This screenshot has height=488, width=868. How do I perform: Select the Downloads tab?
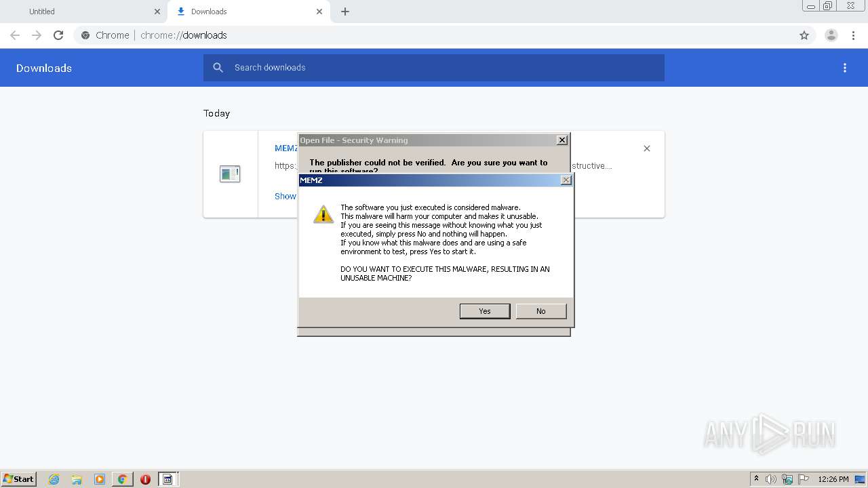tap(248, 12)
